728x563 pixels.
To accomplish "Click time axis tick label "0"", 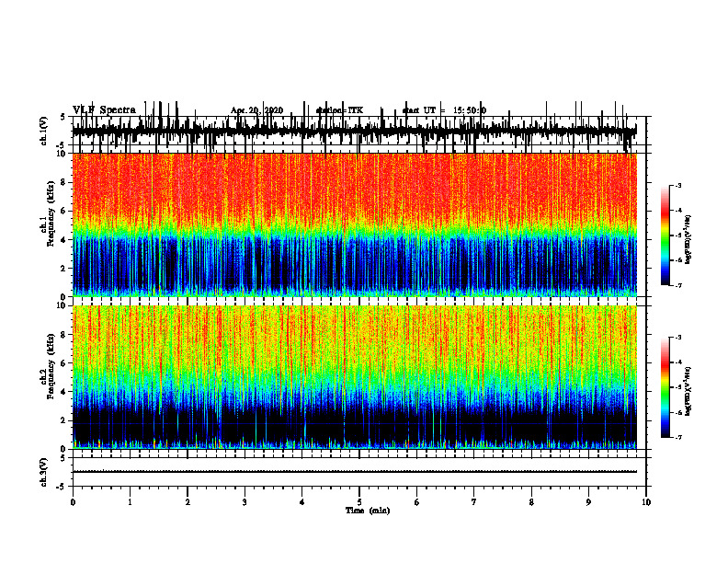I will coord(73,502).
